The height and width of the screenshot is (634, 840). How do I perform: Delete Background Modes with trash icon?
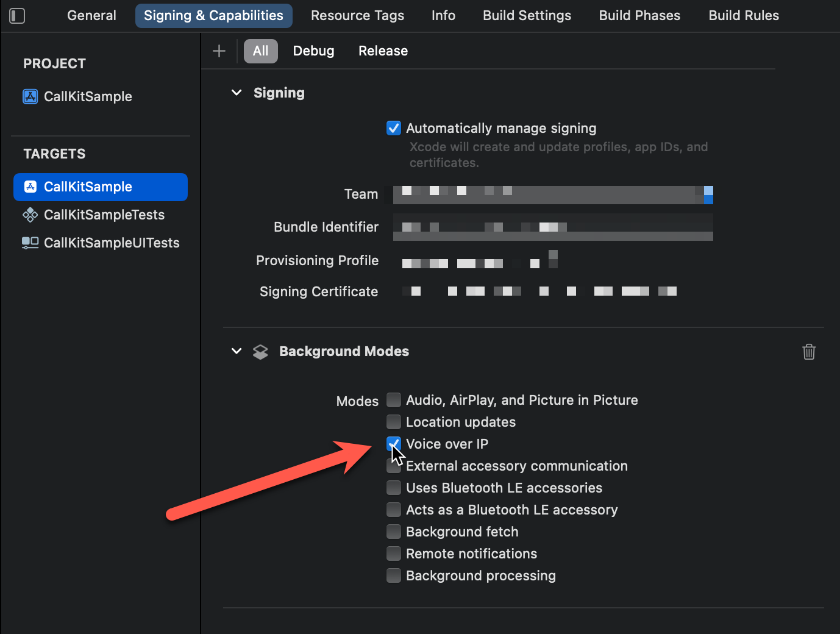809,352
